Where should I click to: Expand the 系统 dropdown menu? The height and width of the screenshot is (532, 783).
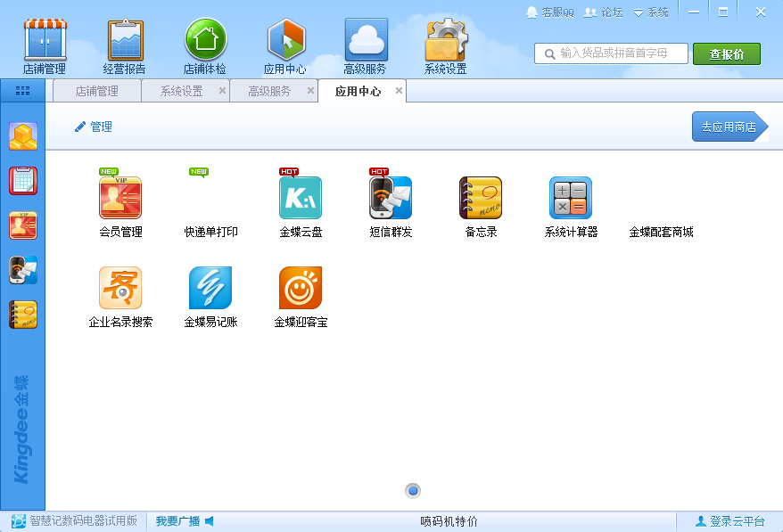pyautogui.click(x=651, y=12)
